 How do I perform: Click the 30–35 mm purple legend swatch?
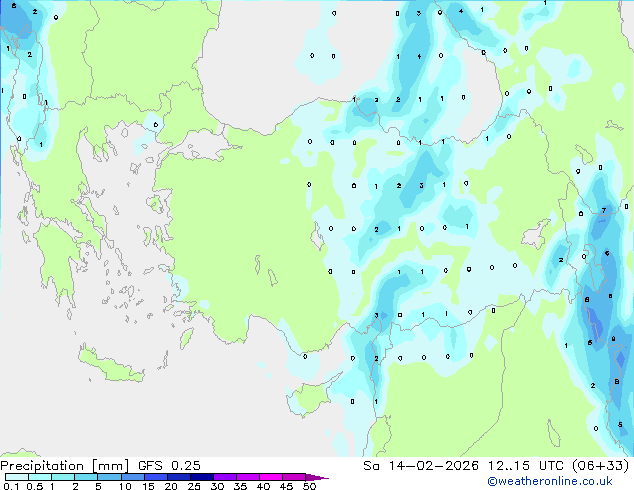click(224, 477)
